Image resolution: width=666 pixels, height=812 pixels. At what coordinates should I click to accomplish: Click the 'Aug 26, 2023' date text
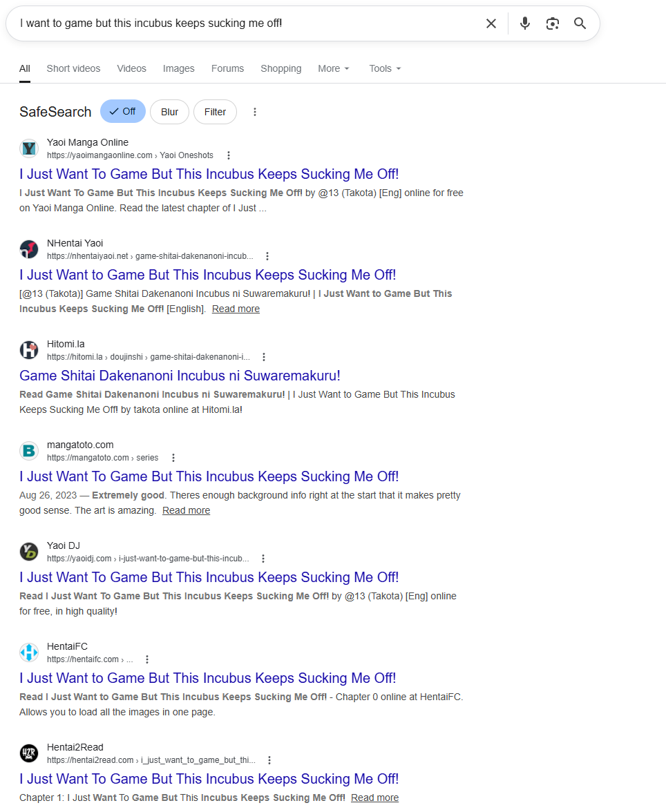pyautogui.click(x=48, y=495)
